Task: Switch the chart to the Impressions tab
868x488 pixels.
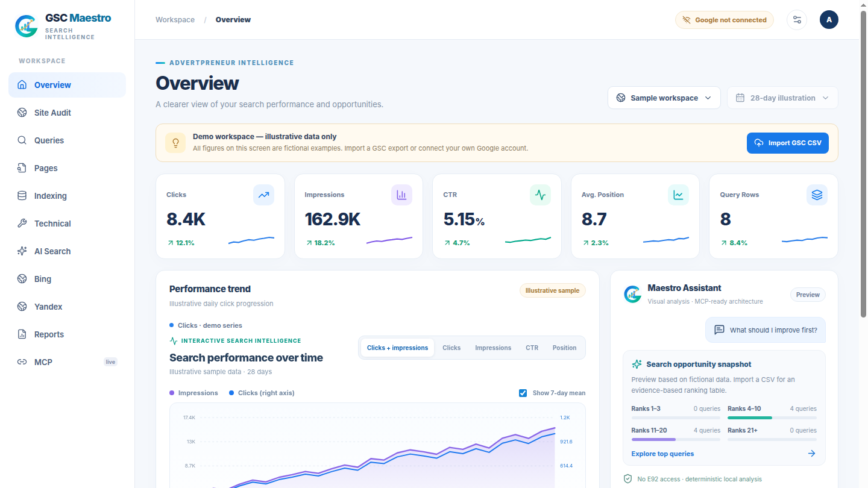Action: coord(493,348)
